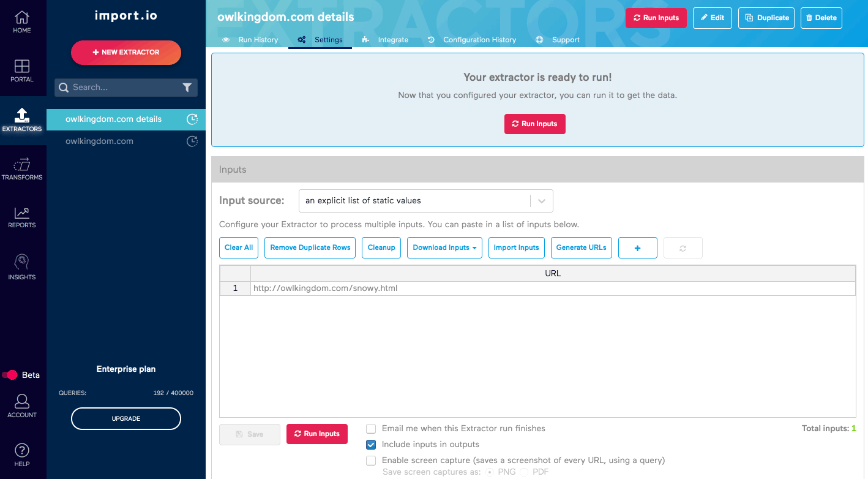Expand the Download Inputs dropdown
This screenshot has height=479, width=868.
coord(444,247)
